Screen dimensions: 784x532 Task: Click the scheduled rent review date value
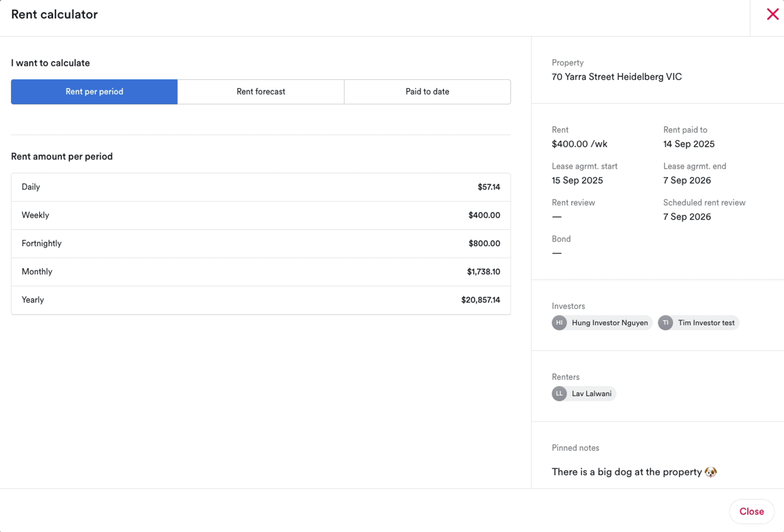coord(687,216)
